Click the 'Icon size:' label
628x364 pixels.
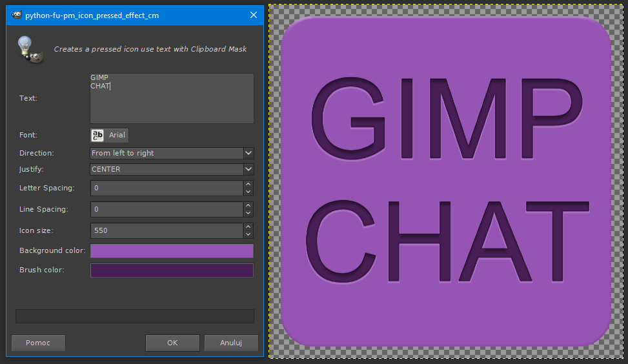coord(36,230)
